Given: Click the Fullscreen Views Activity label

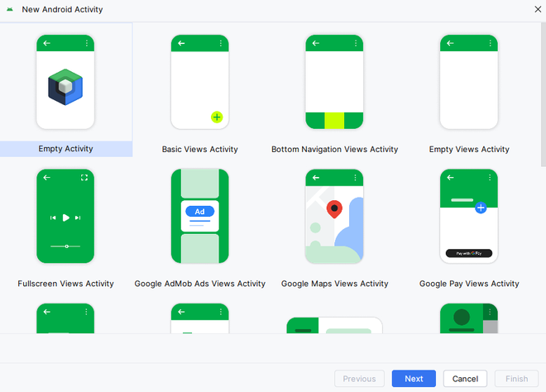Looking at the screenshot, I should click(x=66, y=284).
